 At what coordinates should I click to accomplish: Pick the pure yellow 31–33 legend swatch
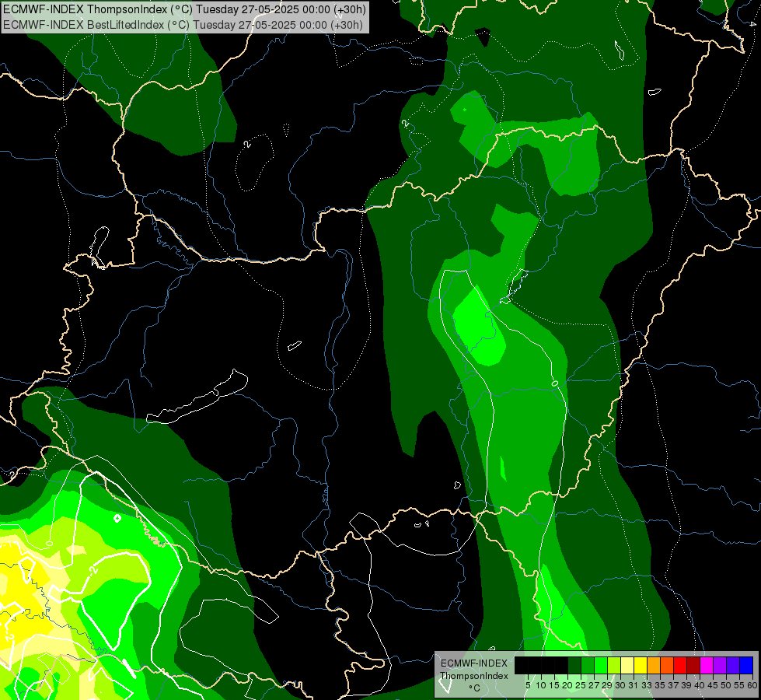(641, 665)
